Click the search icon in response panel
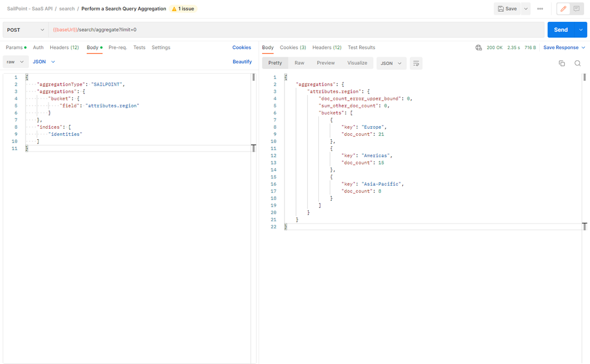Image resolution: width=590 pixels, height=364 pixels. (578, 63)
